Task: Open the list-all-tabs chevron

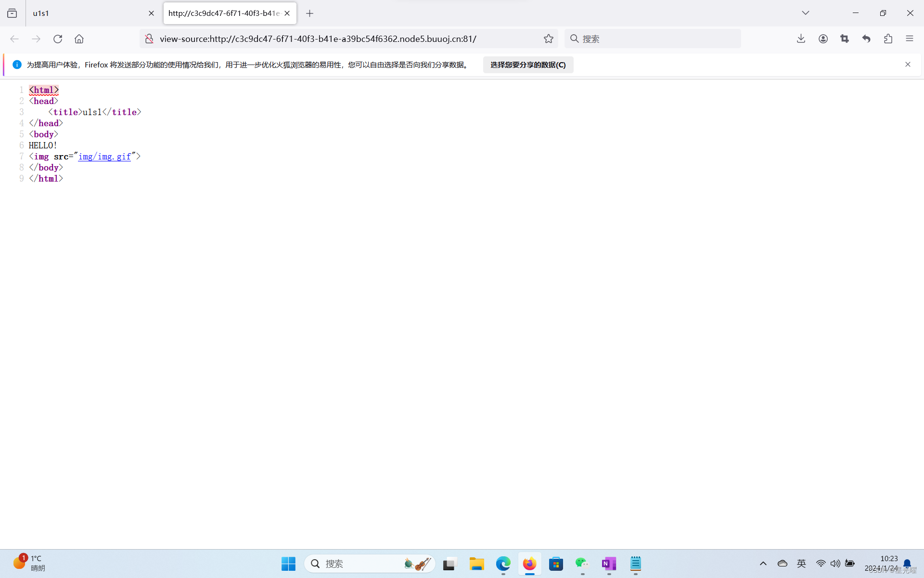Action: 805,13
